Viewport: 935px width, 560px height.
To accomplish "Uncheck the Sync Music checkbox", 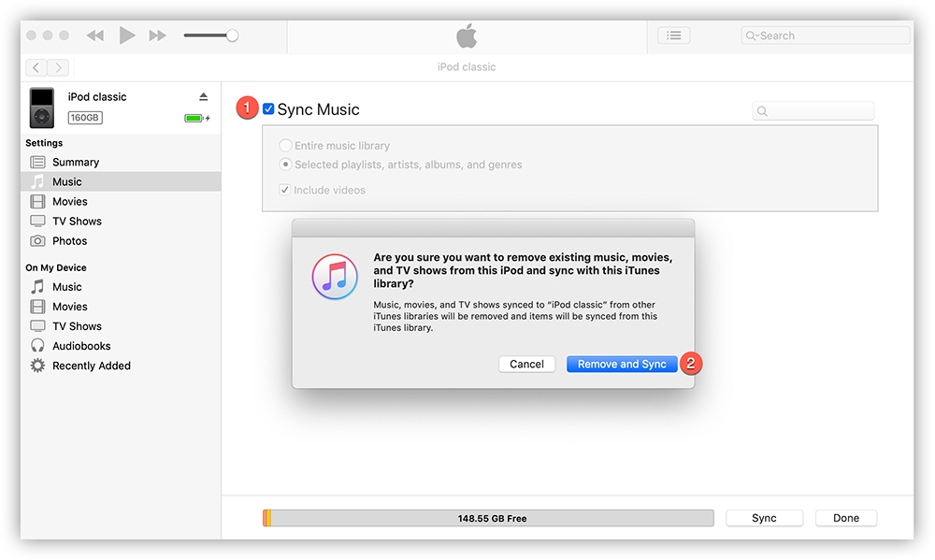I will tap(268, 109).
